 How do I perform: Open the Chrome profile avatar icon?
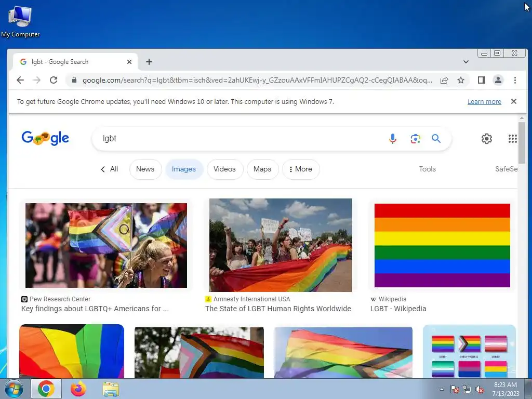click(x=498, y=80)
